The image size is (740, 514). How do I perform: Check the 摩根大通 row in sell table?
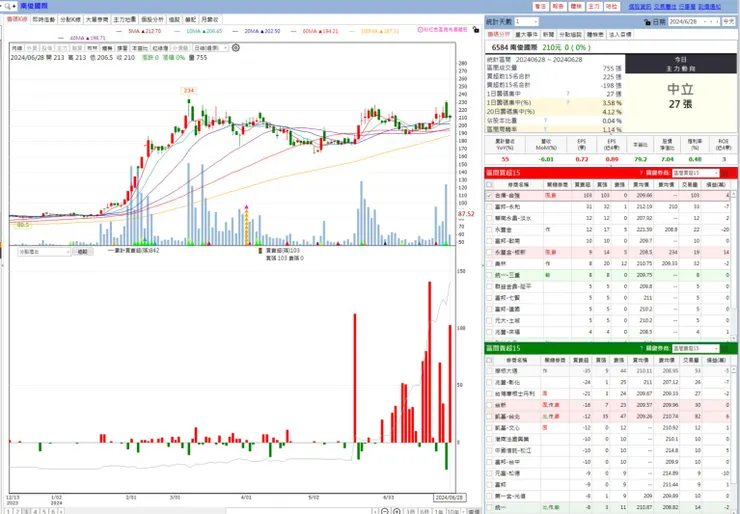point(489,371)
